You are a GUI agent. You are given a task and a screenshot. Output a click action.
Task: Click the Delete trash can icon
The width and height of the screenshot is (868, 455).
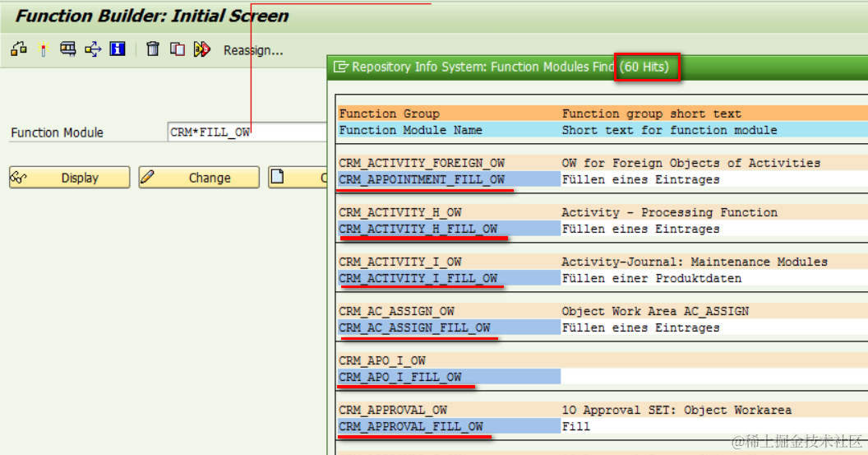[153, 49]
